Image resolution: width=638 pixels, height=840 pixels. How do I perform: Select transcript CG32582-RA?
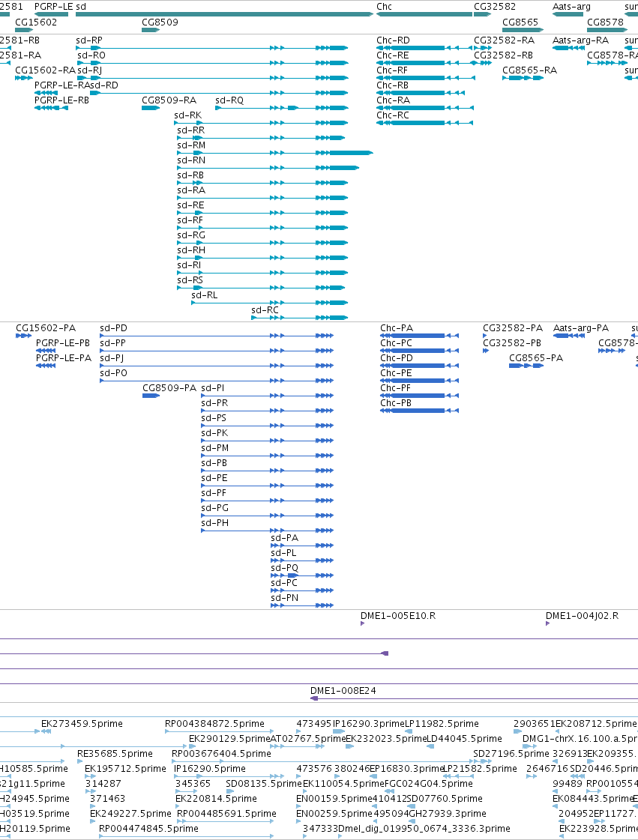tap(483, 48)
